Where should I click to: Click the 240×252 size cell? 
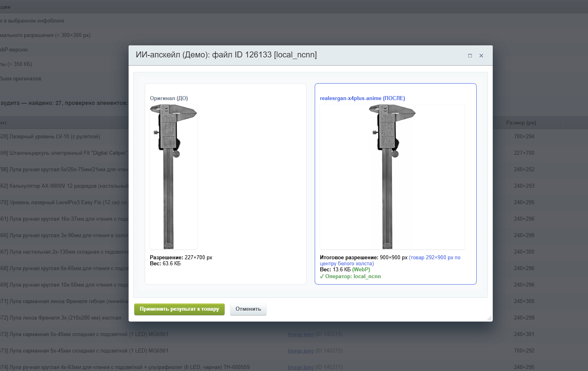524,170
